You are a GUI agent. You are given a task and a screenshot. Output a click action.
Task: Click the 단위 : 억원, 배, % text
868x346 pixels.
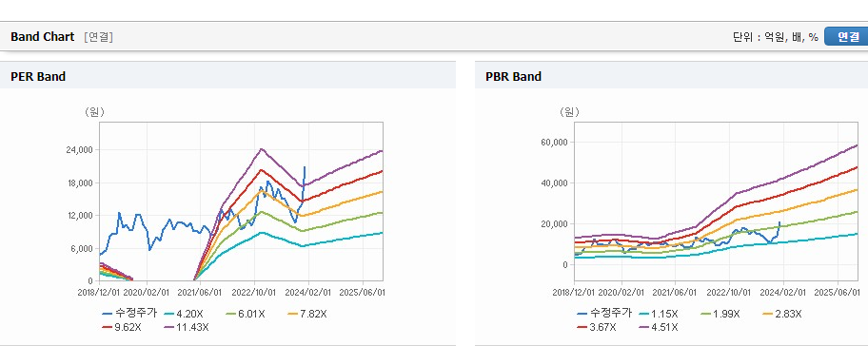(x=776, y=37)
